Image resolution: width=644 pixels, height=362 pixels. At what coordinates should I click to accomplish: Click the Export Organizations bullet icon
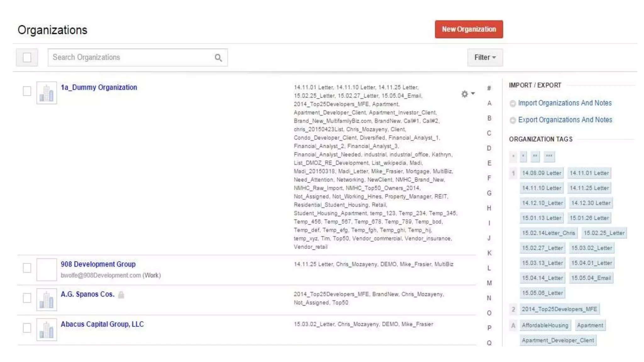click(x=513, y=120)
